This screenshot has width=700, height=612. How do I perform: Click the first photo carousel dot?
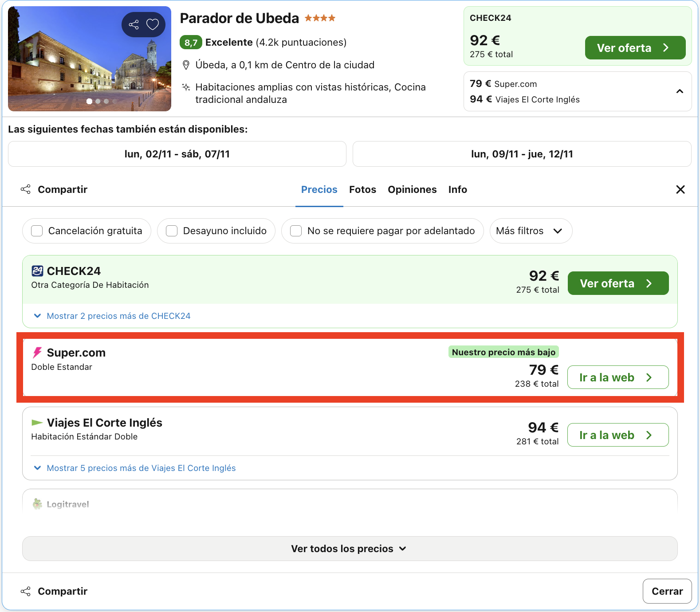pyautogui.click(x=89, y=101)
